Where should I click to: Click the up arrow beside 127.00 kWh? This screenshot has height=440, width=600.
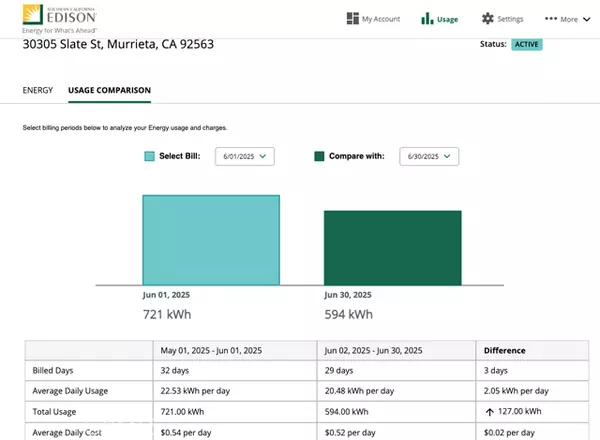[x=490, y=411]
